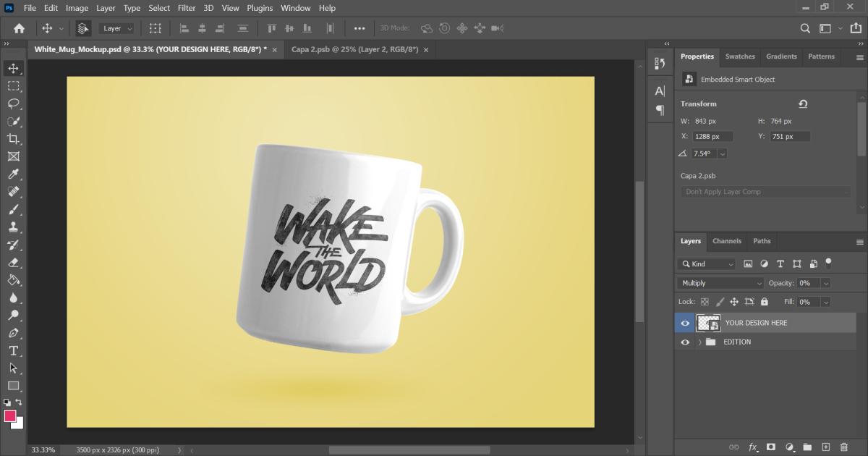Select the Horizontal Type tool

[x=13, y=351]
